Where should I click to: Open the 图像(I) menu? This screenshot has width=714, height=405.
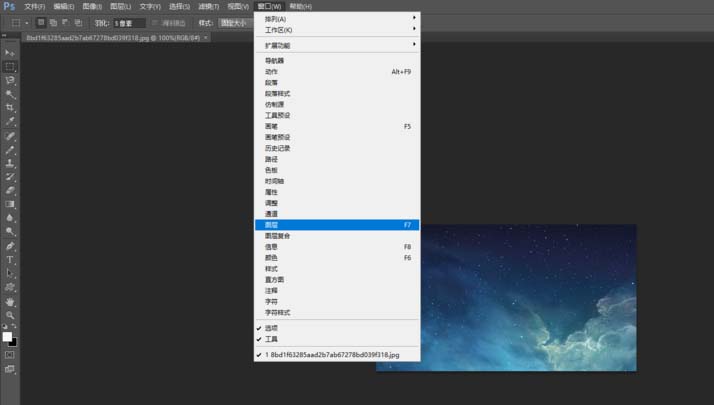tap(92, 6)
